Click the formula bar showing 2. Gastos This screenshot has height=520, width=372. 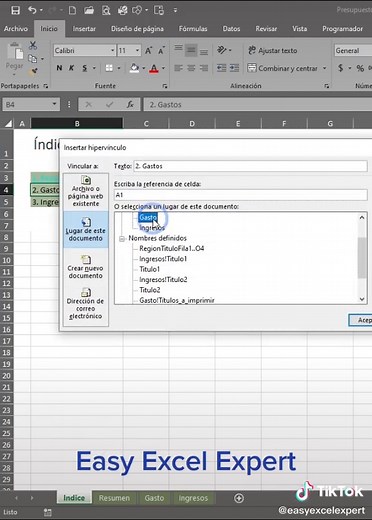tap(258, 105)
